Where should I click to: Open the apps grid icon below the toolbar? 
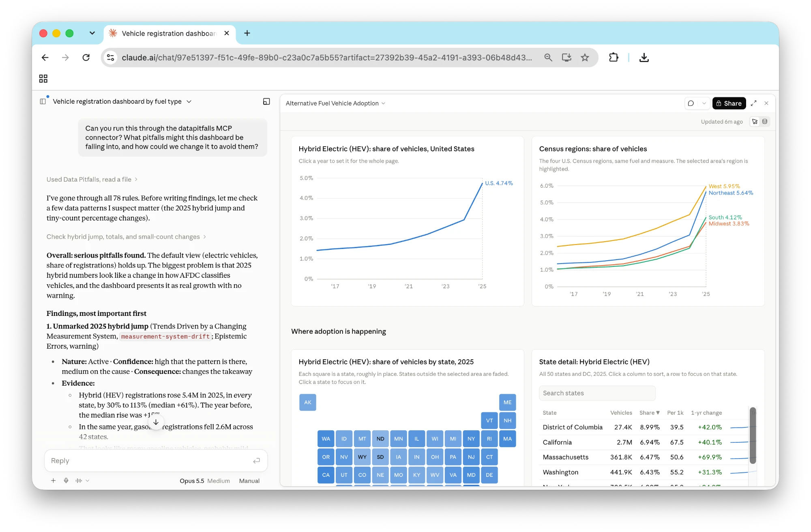coord(43,79)
